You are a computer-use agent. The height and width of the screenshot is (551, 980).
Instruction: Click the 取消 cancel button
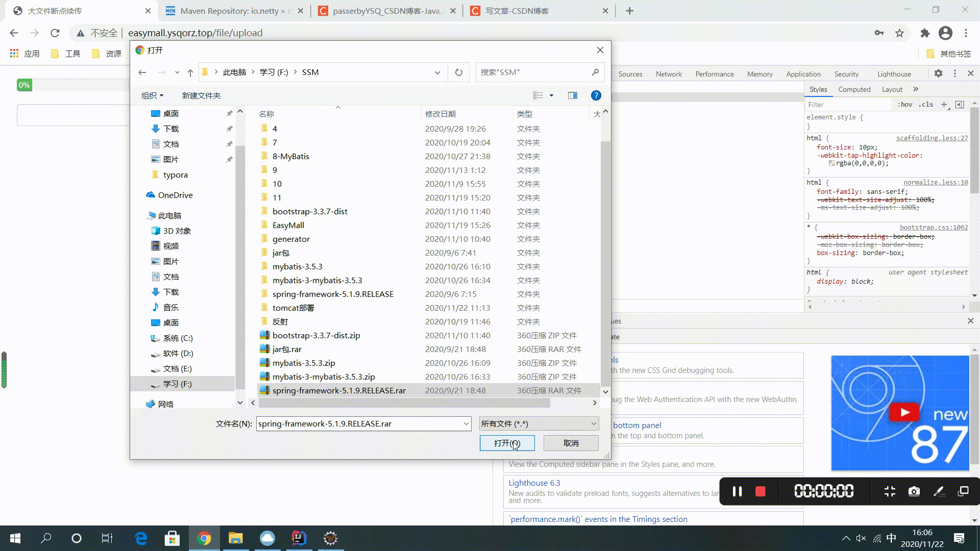coord(571,443)
